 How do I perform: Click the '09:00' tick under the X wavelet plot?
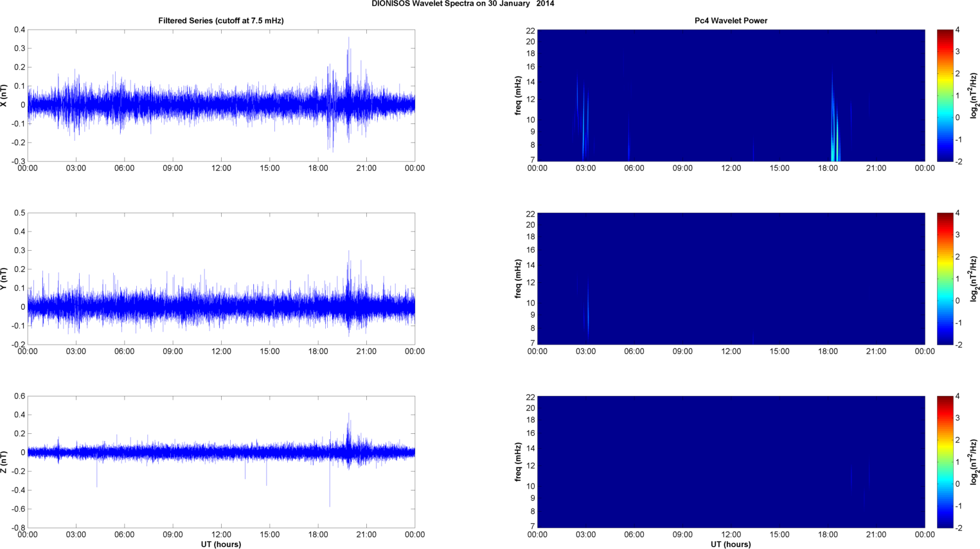pos(682,168)
